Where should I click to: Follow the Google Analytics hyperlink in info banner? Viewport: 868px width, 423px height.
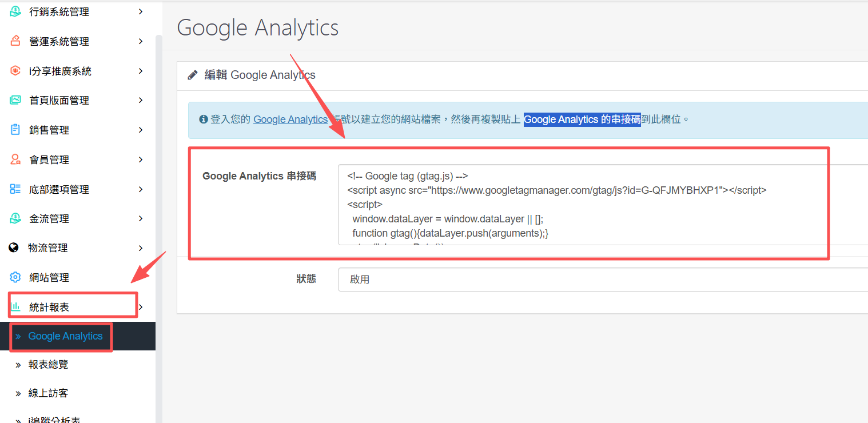tap(290, 119)
